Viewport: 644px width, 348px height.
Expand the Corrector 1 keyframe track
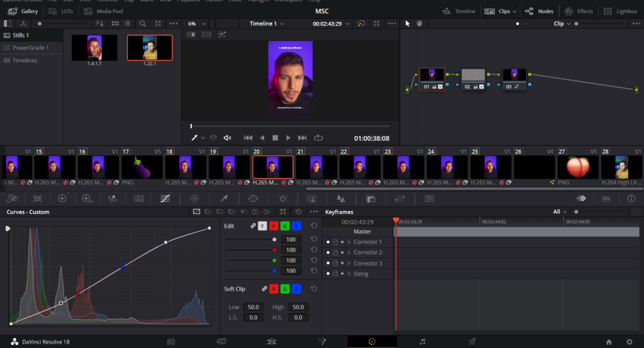pos(348,242)
